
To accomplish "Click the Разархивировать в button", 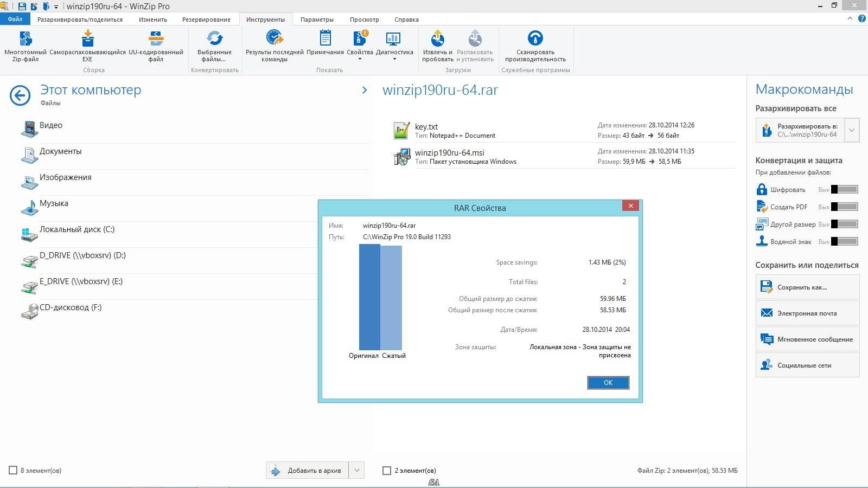I will (800, 130).
